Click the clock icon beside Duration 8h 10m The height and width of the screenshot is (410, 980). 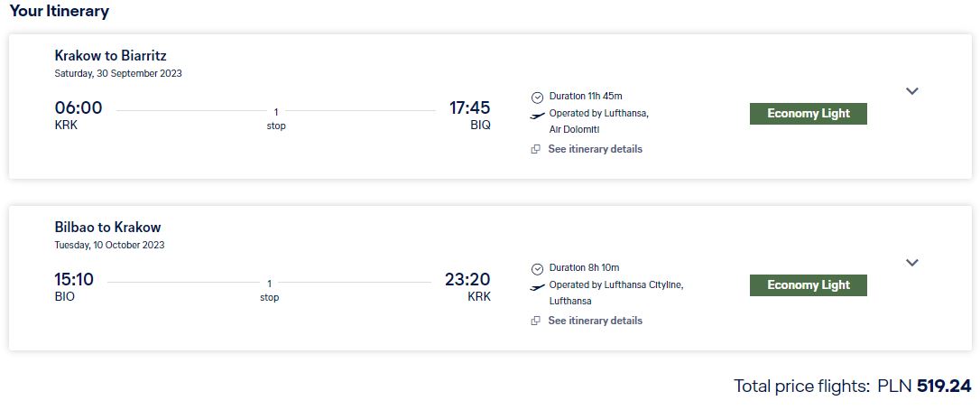[x=537, y=268]
